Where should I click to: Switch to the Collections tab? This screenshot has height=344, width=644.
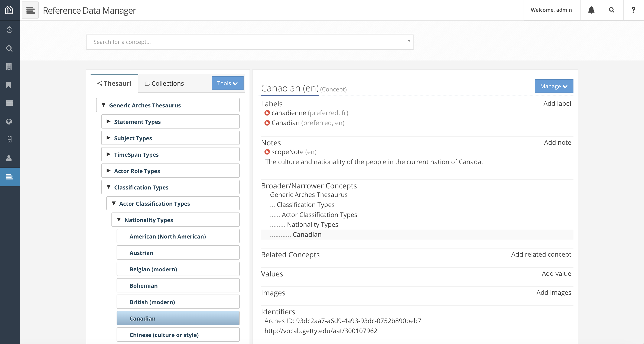(165, 84)
